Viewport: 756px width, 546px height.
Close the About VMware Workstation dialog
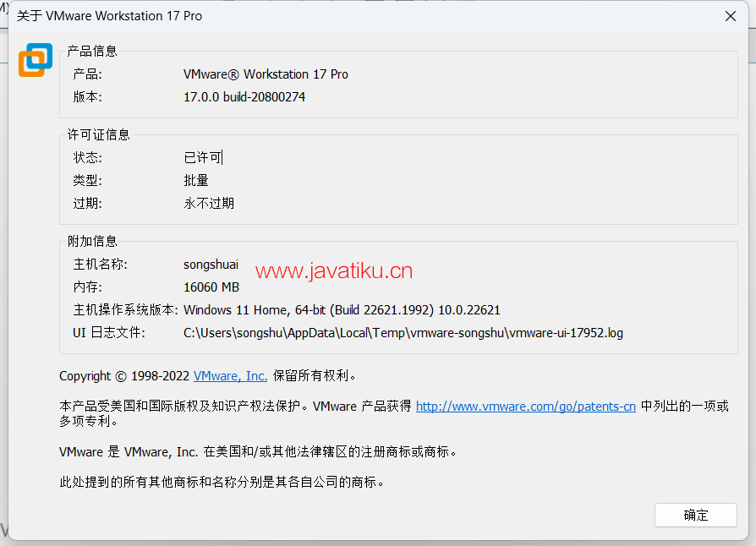click(730, 16)
